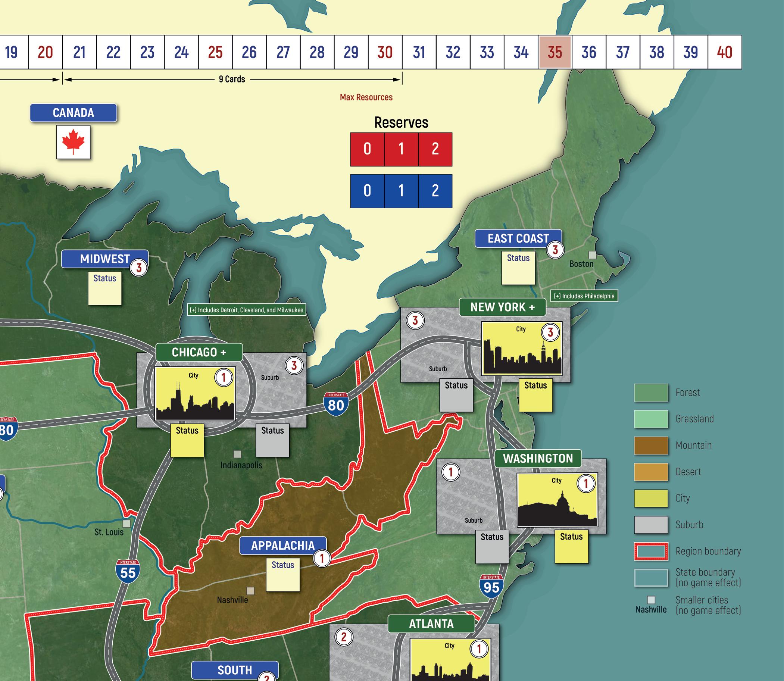Image resolution: width=784 pixels, height=681 pixels.
Task: Click the Interstate 95 highway shield
Action: pyautogui.click(x=491, y=586)
